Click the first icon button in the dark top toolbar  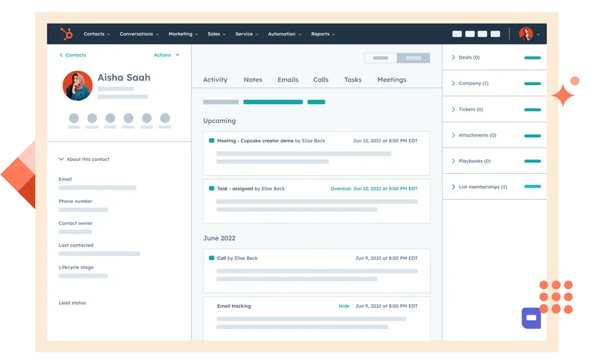457,33
